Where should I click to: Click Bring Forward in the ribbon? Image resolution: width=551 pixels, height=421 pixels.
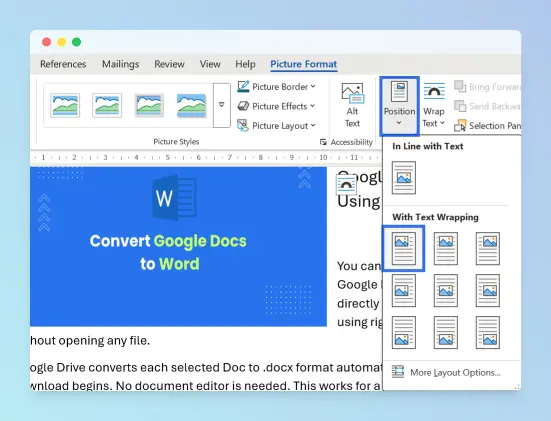pyautogui.click(x=487, y=86)
